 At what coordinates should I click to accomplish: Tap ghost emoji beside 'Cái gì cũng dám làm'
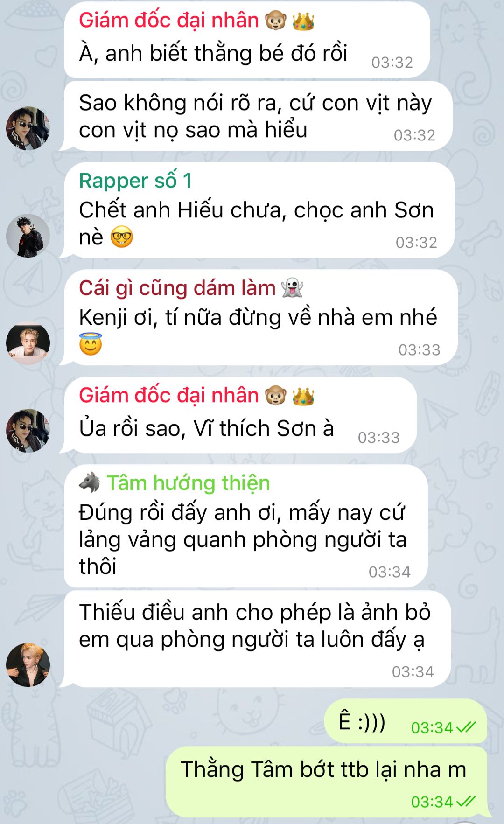click(293, 288)
